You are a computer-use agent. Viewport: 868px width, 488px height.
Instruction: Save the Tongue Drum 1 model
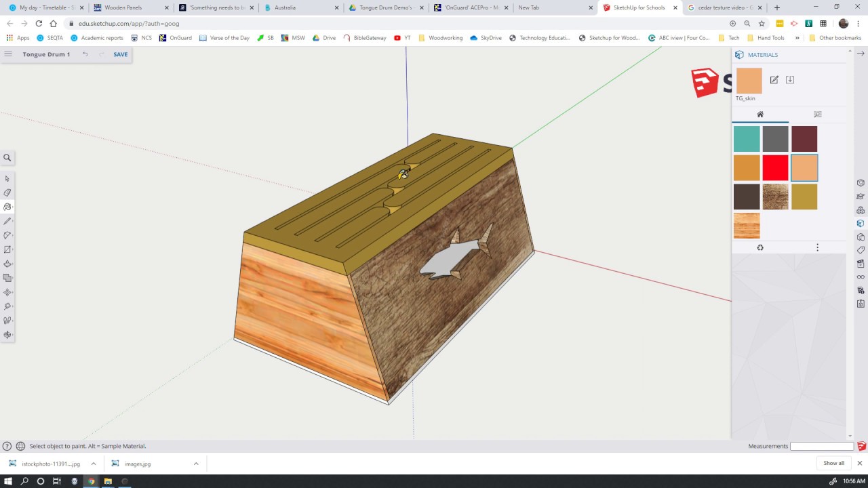click(x=121, y=54)
